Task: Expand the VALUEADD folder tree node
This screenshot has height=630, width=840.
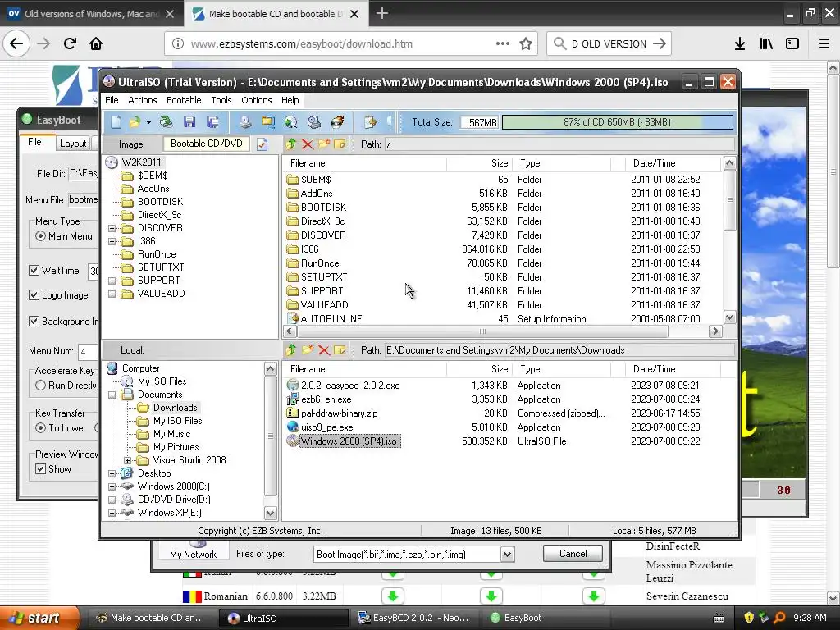Action: click(x=112, y=294)
